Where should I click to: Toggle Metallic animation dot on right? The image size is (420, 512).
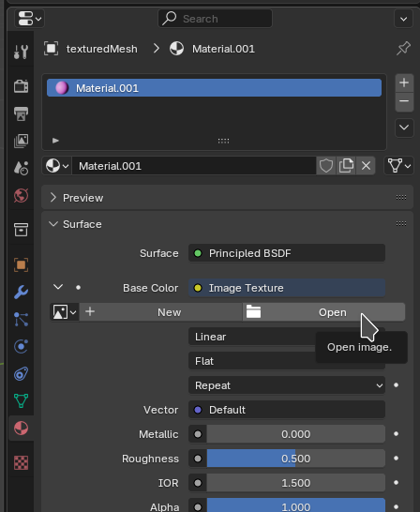(x=396, y=434)
